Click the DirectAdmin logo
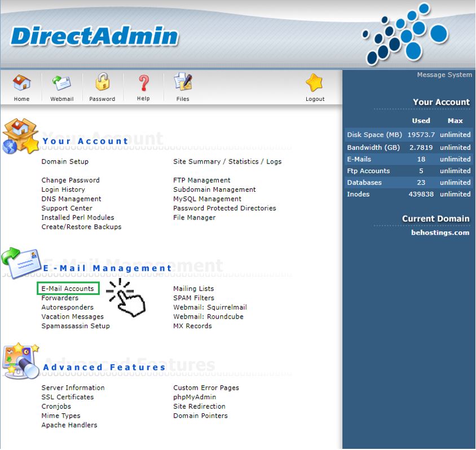The height and width of the screenshot is (450, 476). [x=94, y=37]
